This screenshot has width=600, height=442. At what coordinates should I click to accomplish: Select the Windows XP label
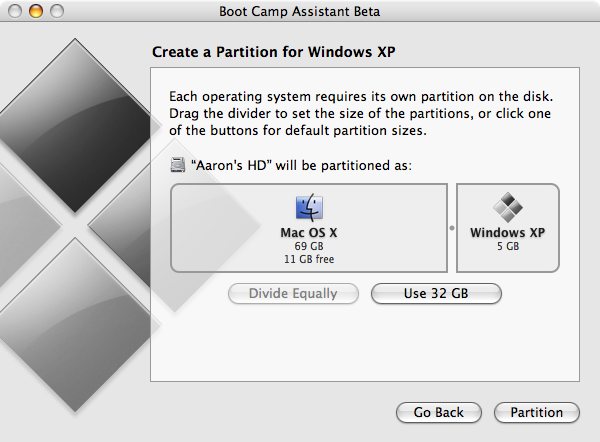coord(507,233)
